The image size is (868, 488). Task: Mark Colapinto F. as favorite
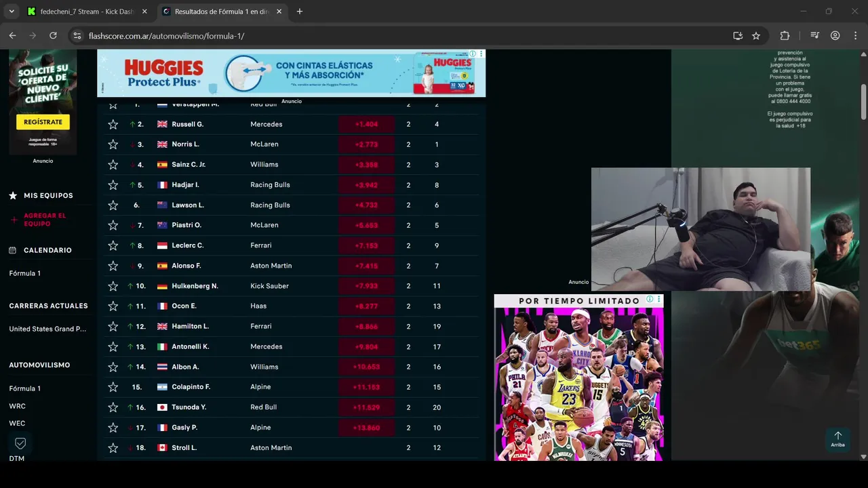[x=113, y=387]
